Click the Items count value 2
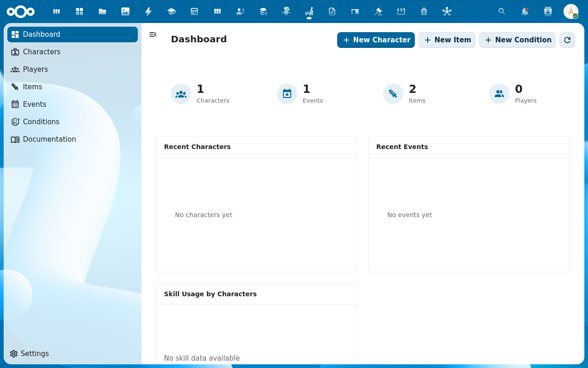Image resolution: width=588 pixels, height=368 pixels. pyautogui.click(x=413, y=89)
